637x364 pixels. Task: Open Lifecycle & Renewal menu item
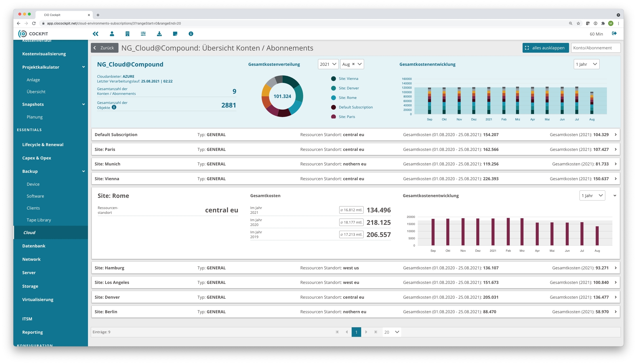click(x=43, y=144)
